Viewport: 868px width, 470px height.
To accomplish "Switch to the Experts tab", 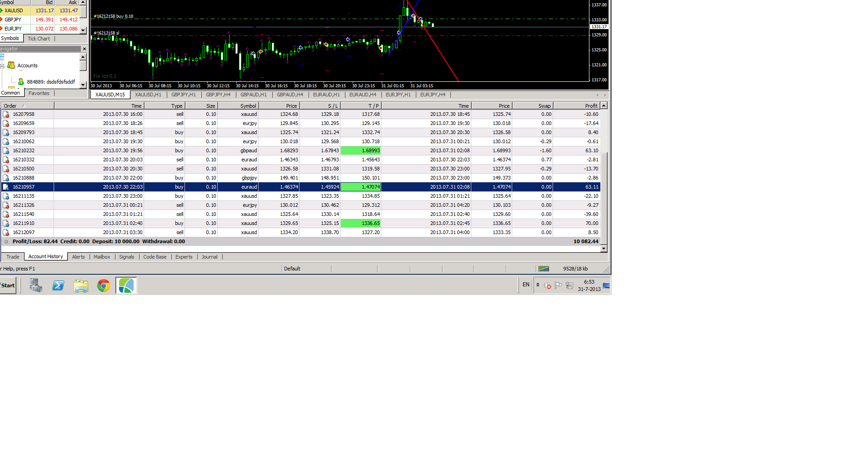I will [184, 257].
